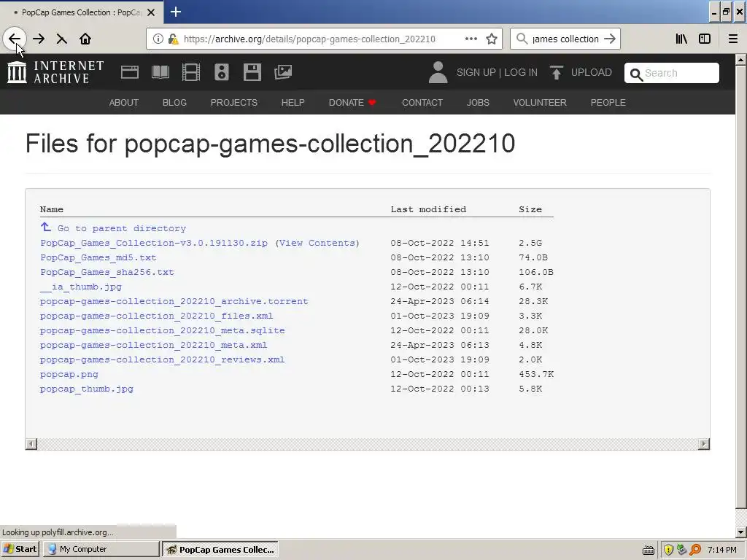This screenshot has height=560, width=747.
Task: Click the orange magnifier tray icon
Action: (695, 550)
